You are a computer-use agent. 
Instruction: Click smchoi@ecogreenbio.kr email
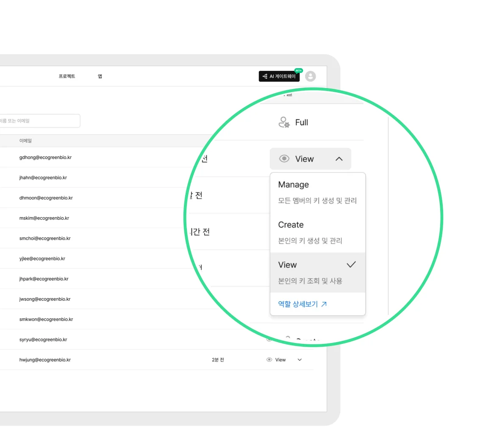tap(45, 238)
